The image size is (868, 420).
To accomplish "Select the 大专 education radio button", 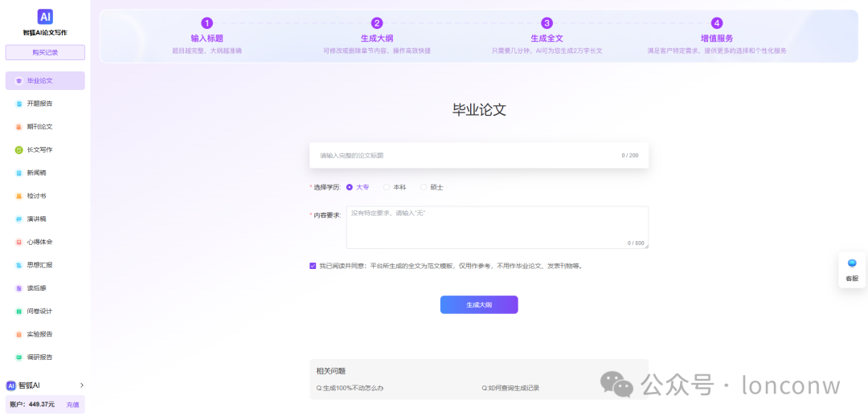I will [350, 187].
